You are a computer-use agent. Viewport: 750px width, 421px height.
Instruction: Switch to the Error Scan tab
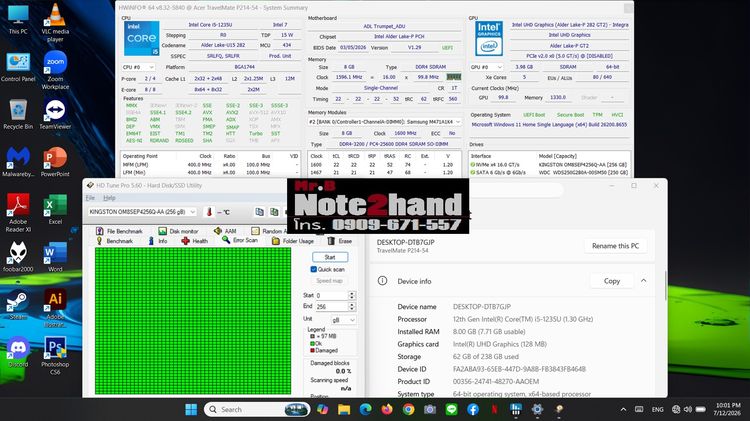point(240,241)
